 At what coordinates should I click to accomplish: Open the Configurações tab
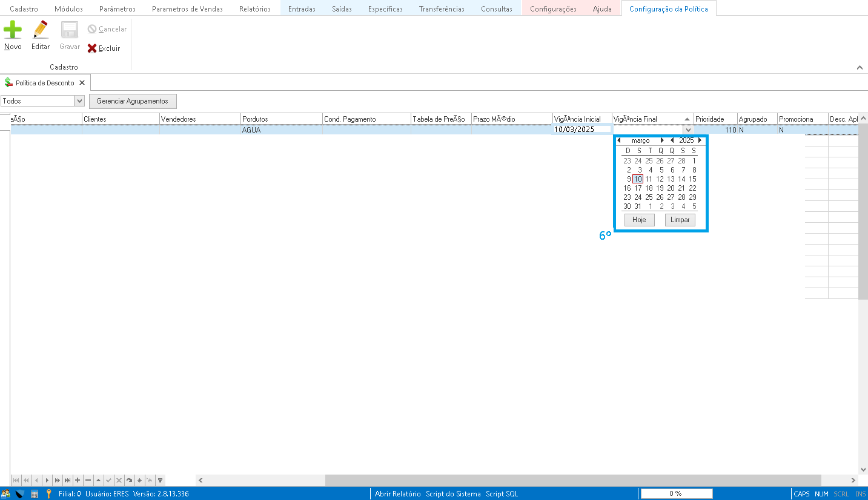tap(553, 8)
